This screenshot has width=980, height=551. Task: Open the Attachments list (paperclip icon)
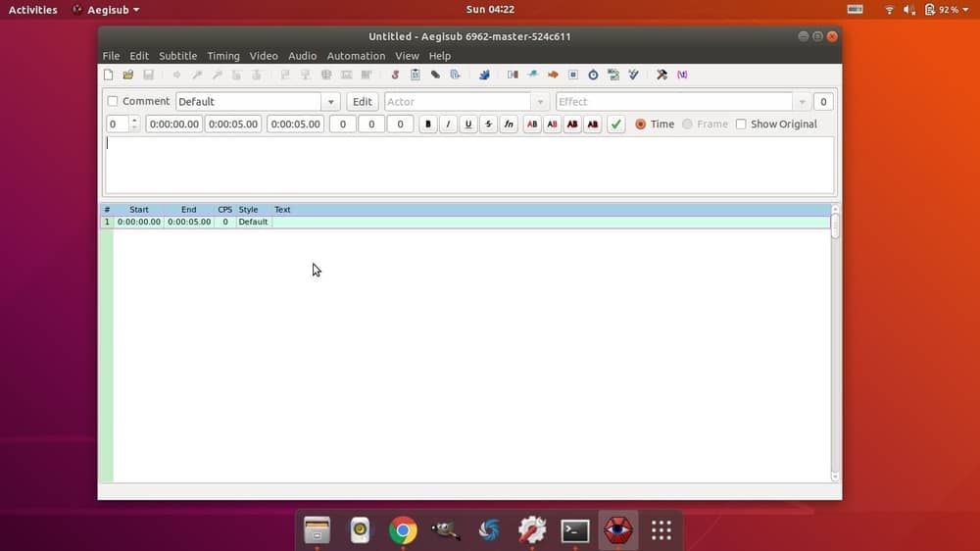[435, 75]
